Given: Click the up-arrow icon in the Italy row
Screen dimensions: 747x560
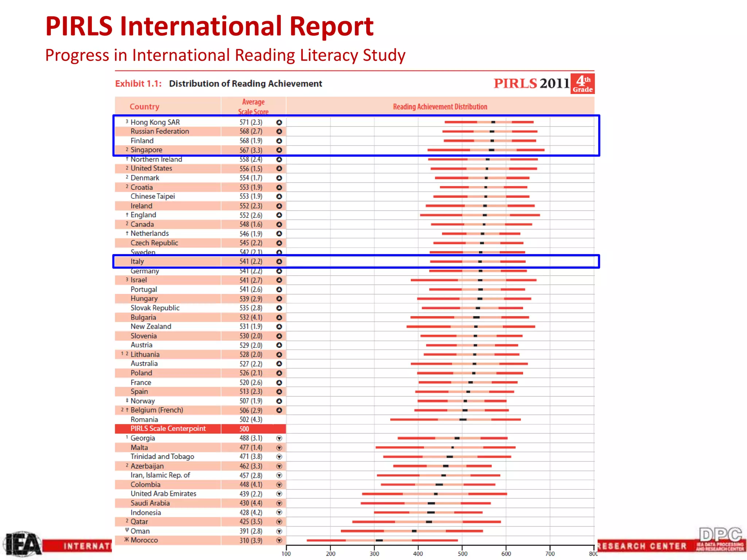Looking at the screenshot, I should [279, 261].
